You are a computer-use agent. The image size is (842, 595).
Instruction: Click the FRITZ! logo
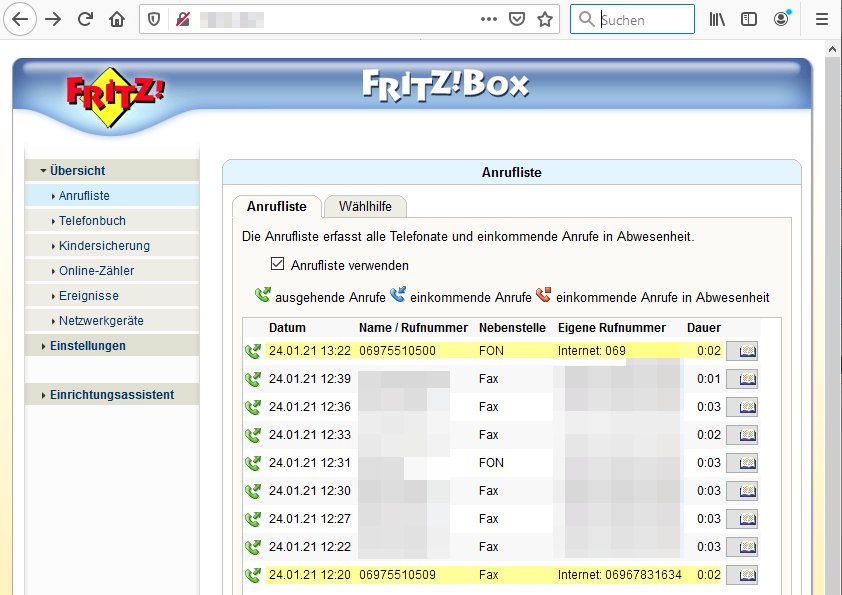(x=115, y=96)
